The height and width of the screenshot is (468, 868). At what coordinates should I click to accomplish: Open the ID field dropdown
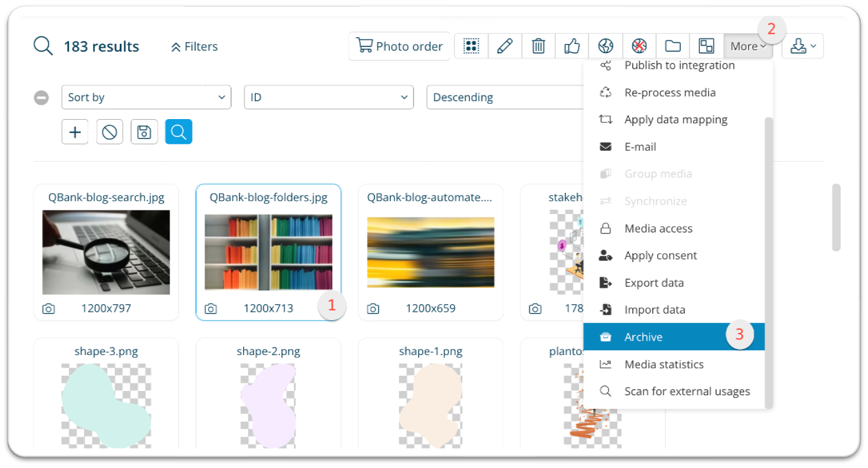(329, 98)
